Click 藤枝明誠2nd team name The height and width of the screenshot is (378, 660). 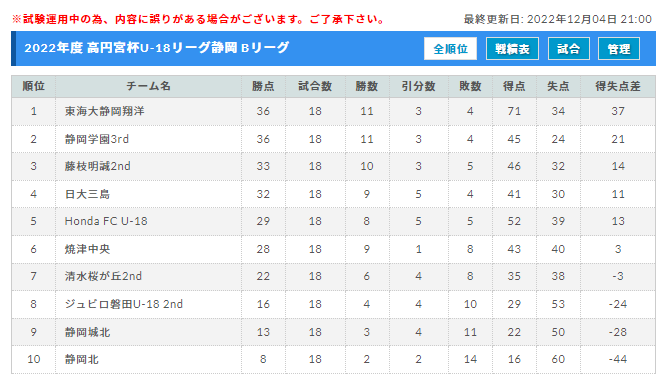(98, 166)
